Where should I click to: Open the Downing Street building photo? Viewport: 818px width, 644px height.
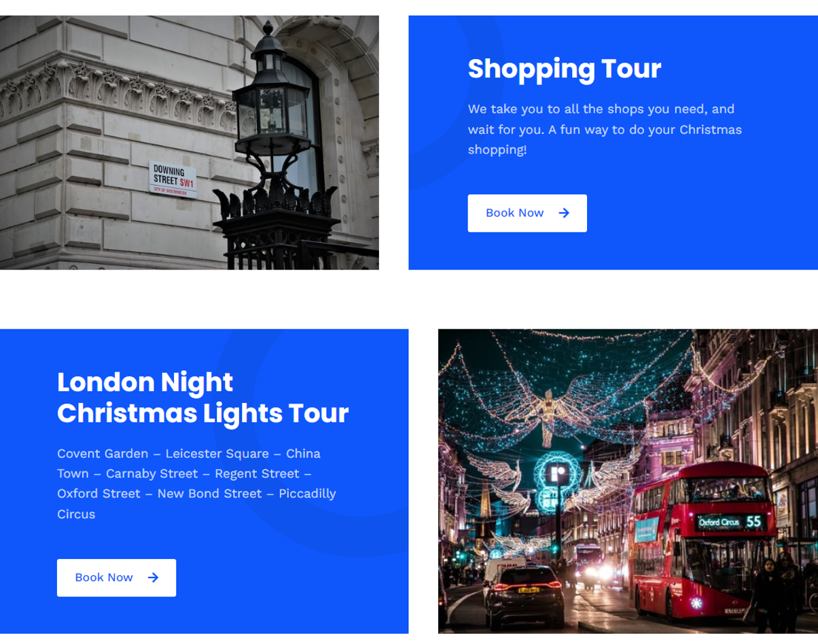click(190, 143)
